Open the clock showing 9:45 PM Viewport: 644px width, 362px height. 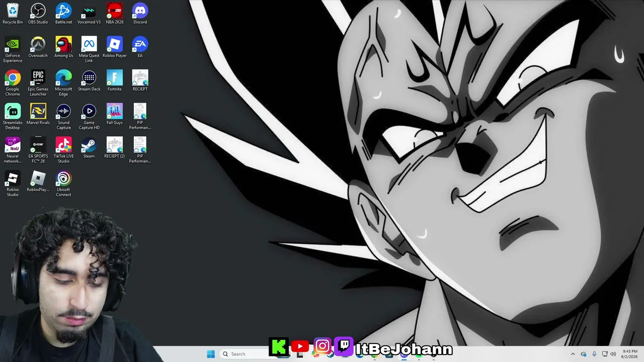tap(630, 354)
